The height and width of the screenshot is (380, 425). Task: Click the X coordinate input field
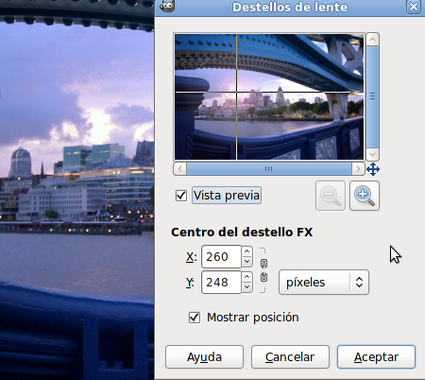(x=221, y=257)
